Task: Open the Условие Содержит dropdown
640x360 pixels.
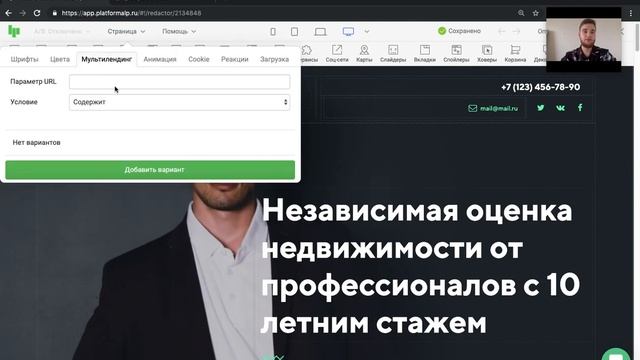Action: tap(180, 102)
